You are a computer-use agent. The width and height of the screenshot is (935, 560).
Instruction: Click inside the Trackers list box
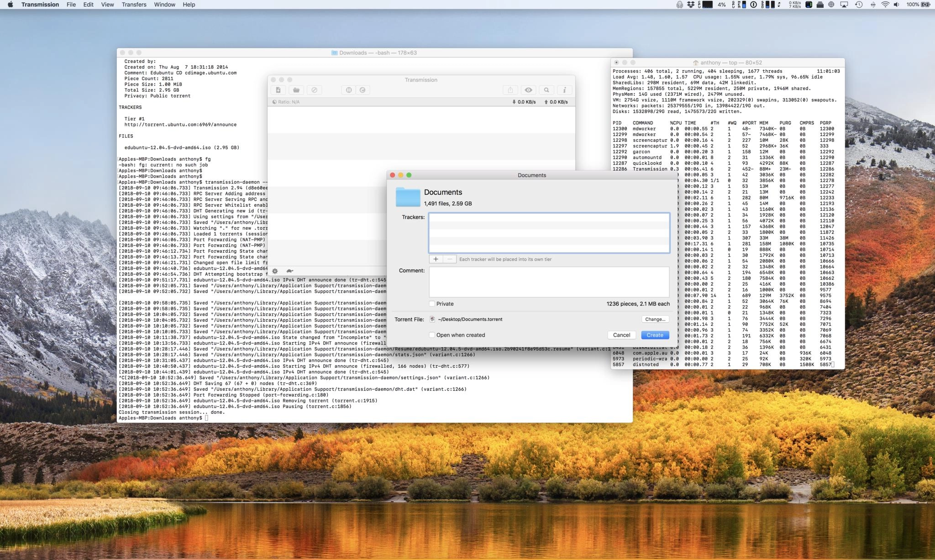549,233
